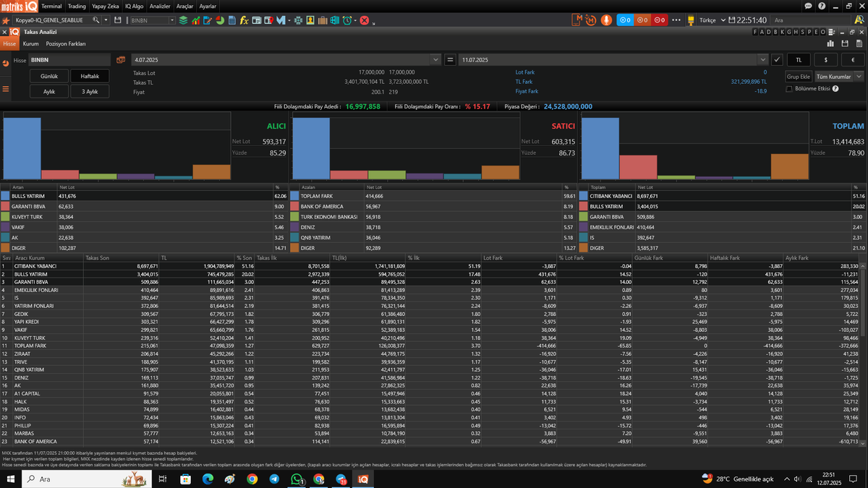Image resolution: width=868 pixels, height=488 pixels.
Task: Click the briefcase portfolio toolbar icon
Action: point(323,21)
